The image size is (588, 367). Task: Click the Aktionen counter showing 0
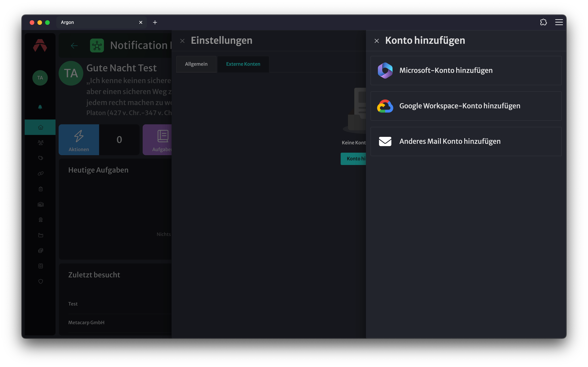119,140
